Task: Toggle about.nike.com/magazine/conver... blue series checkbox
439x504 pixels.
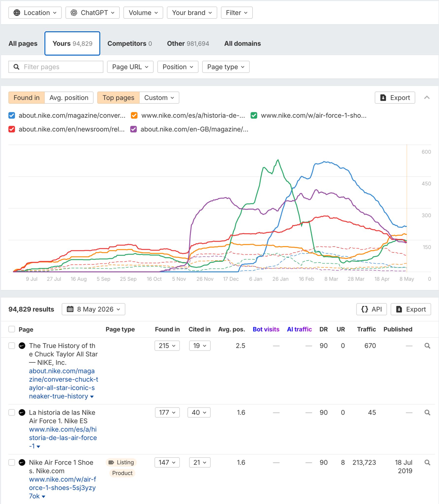Action: pos(12,115)
